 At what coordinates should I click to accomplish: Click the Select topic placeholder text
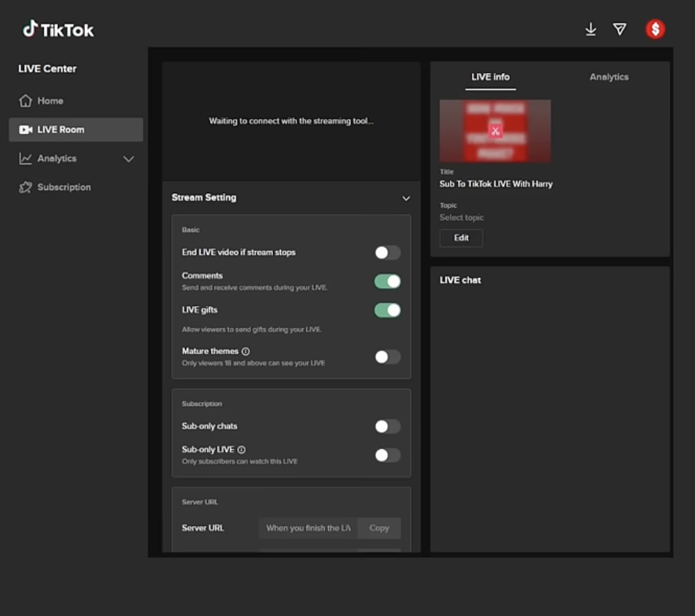pyautogui.click(x=462, y=217)
